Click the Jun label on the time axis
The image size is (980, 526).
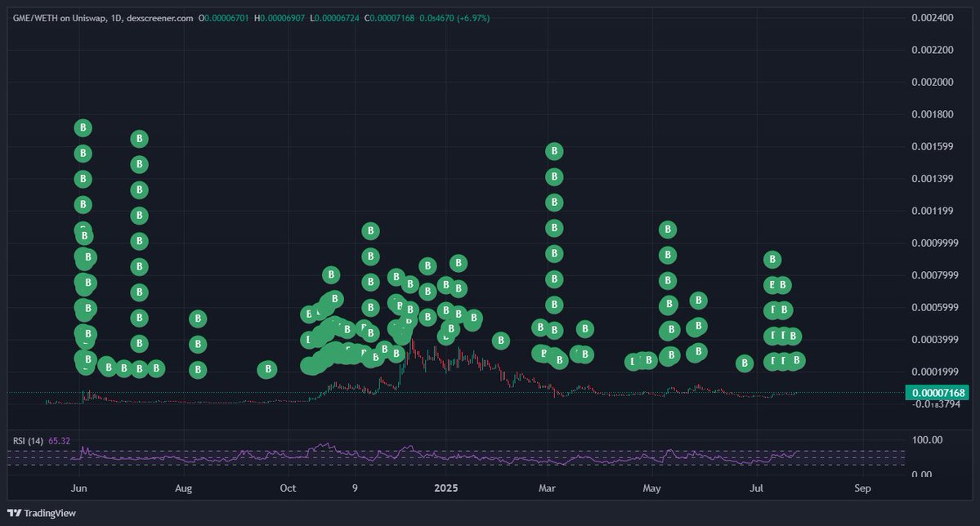[x=78, y=488]
